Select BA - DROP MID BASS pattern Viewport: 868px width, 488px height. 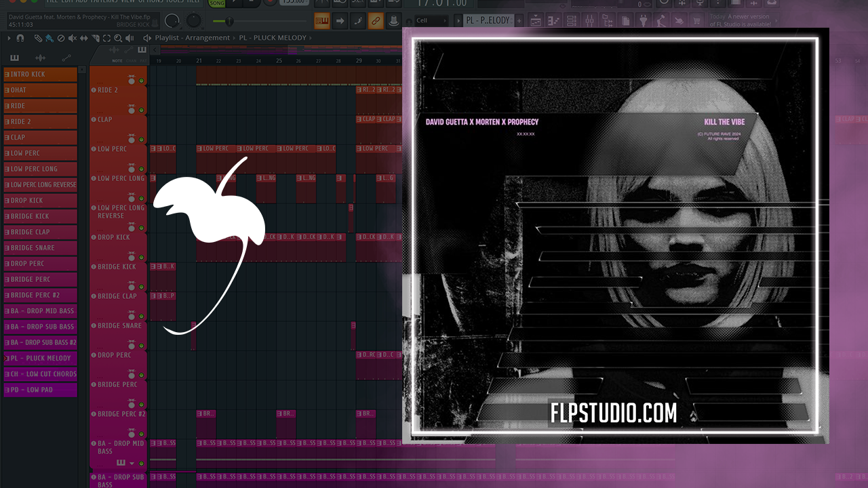(x=40, y=311)
